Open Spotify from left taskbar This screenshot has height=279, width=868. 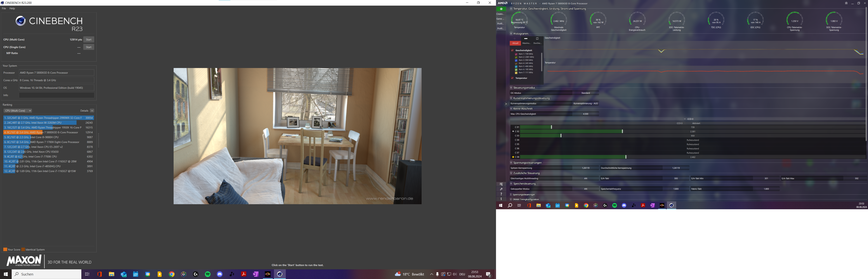pyautogui.click(x=208, y=274)
